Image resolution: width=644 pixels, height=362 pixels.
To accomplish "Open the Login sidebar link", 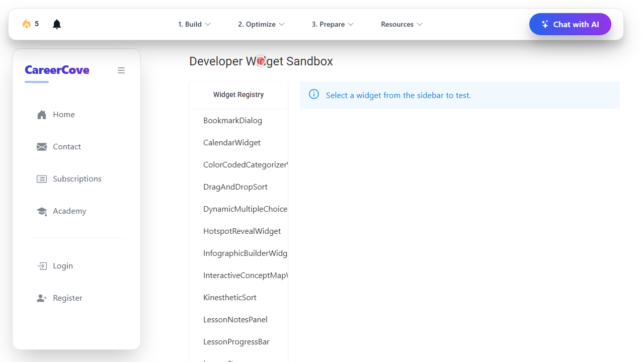I will click(x=76, y=266).
